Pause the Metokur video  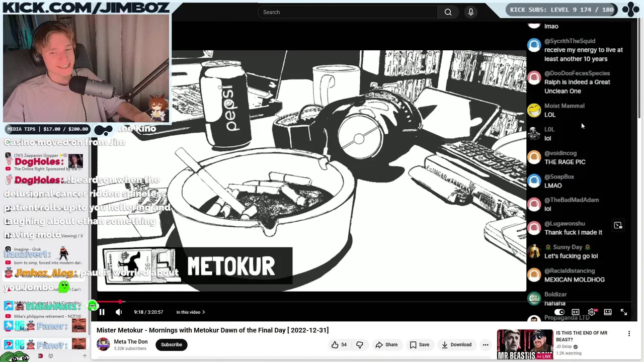coord(102,312)
